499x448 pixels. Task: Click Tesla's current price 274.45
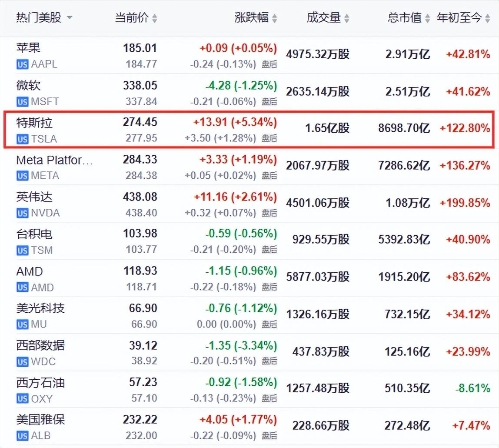pyautogui.click(x=140, y=122)
